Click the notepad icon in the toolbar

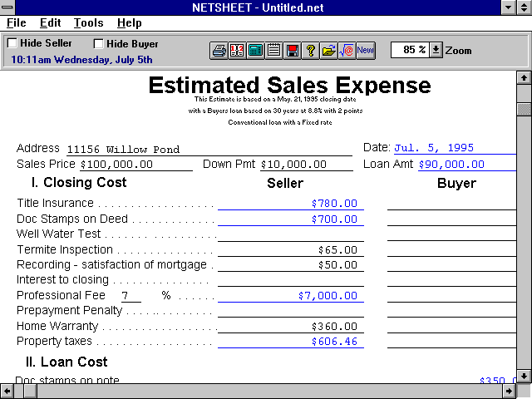pos(273,50)
